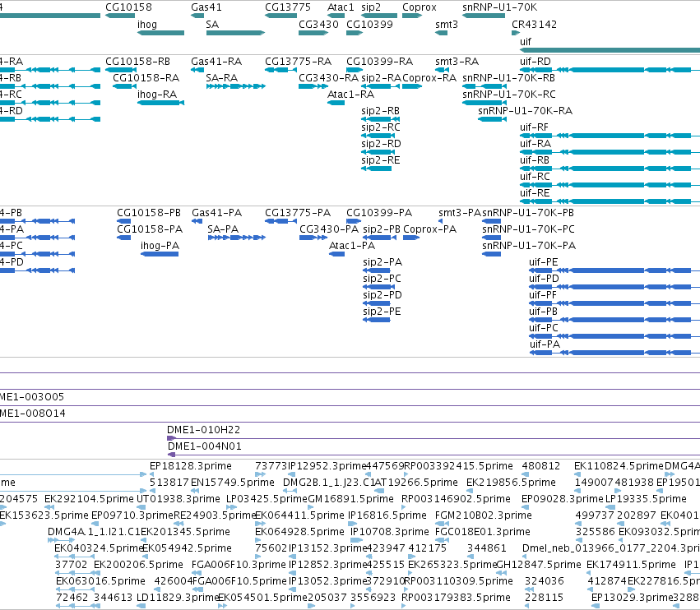Select protein Atac1-PA label
Viewport: 700px width, 610px height.
pyautogui.click(x=352, y=246)
